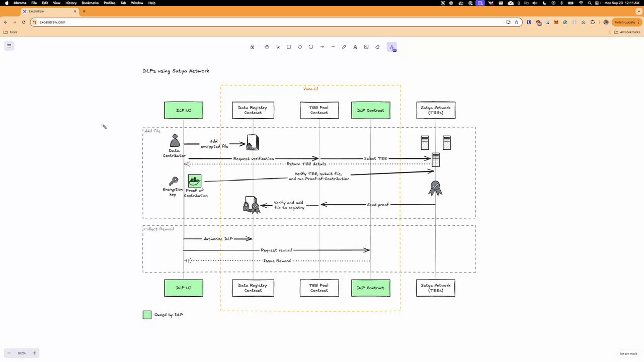Image resolution: width=644 pixels, height=362 pixels.
Task: Open the Bookmarks menu
Action: tap(90, 3)
